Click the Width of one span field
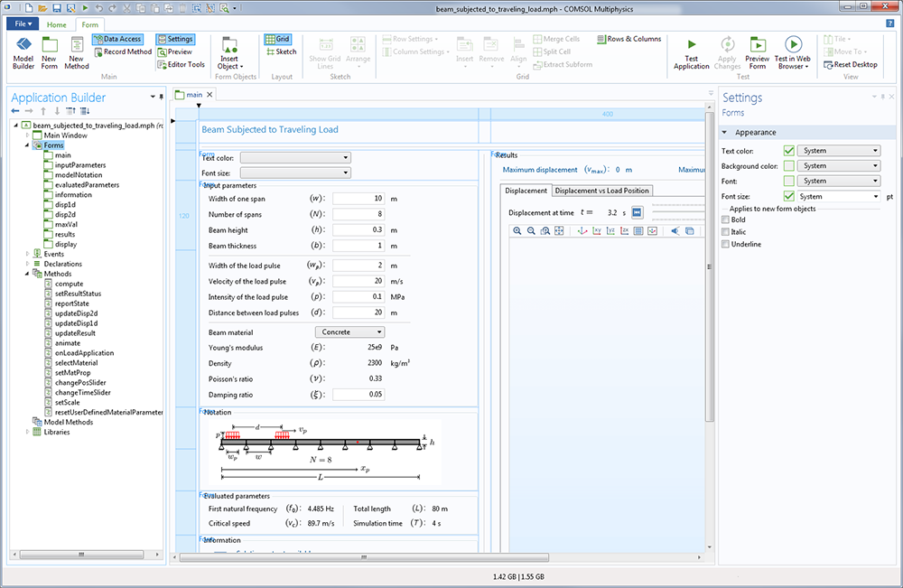 (358, 198)
